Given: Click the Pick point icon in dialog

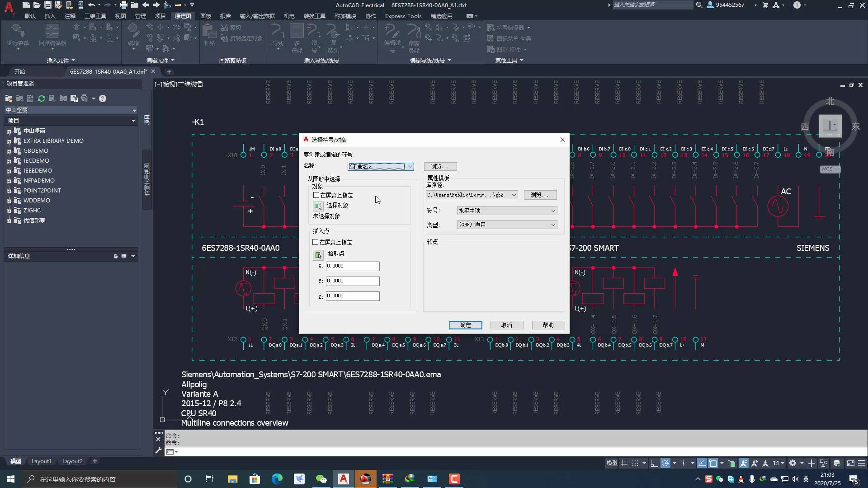Looking at the screenshot, I should click(x=318, y=255).
